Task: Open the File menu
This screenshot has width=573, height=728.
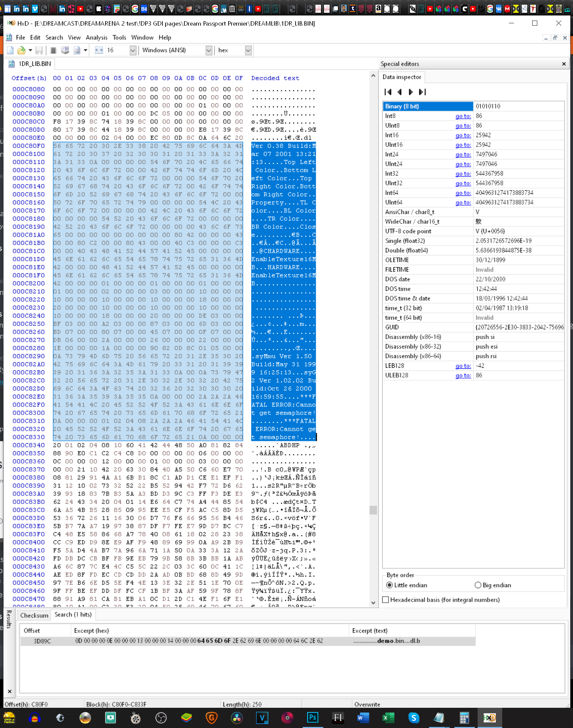Action: click(21, 37)
